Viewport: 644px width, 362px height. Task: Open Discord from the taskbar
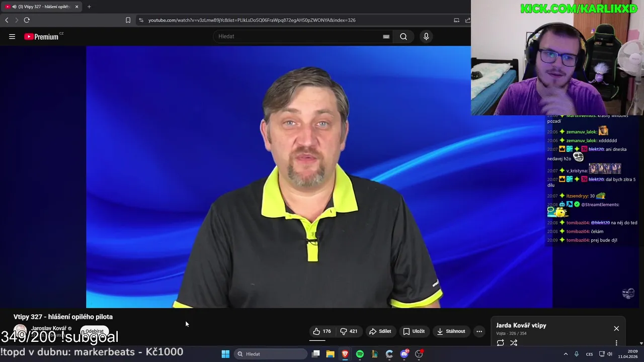click(x=405, y=354)
